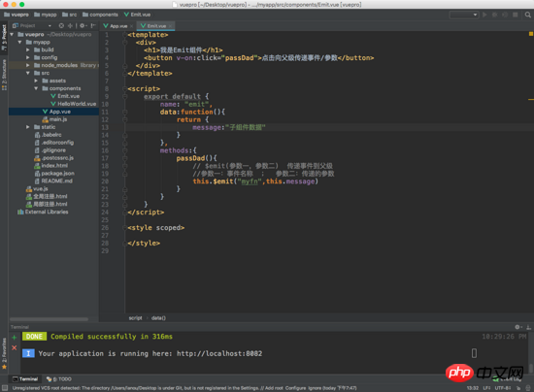Expand the config folder
Viewport: 534px width, 392px height.
coord(28,57)
